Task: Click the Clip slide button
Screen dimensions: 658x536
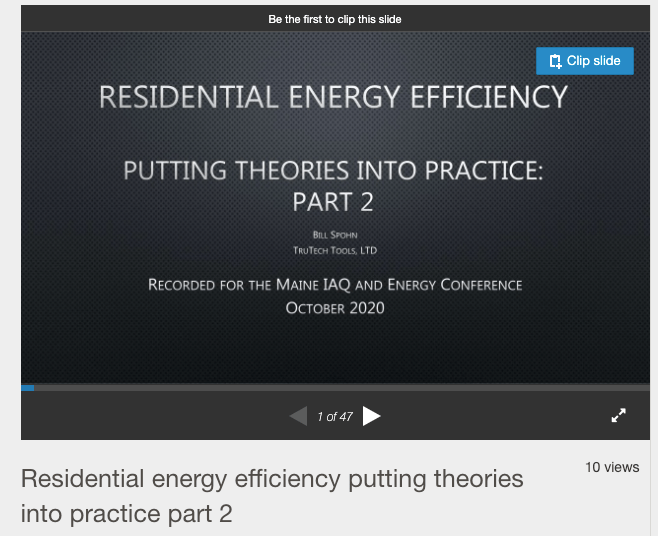Action: pyautogui.click(x=585, y=61)
